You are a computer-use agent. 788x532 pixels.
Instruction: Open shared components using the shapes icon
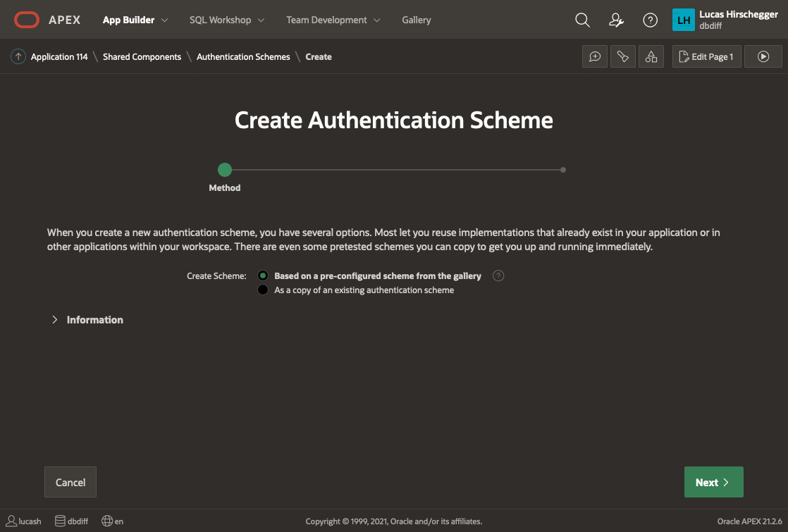(651, 56)
